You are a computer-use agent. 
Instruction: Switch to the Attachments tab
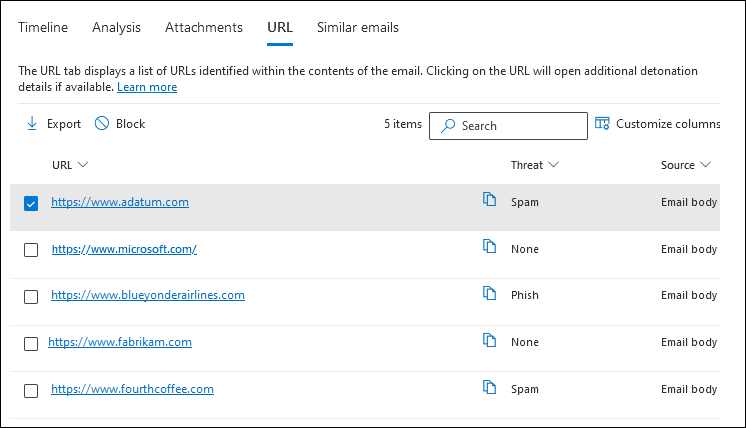204,28
